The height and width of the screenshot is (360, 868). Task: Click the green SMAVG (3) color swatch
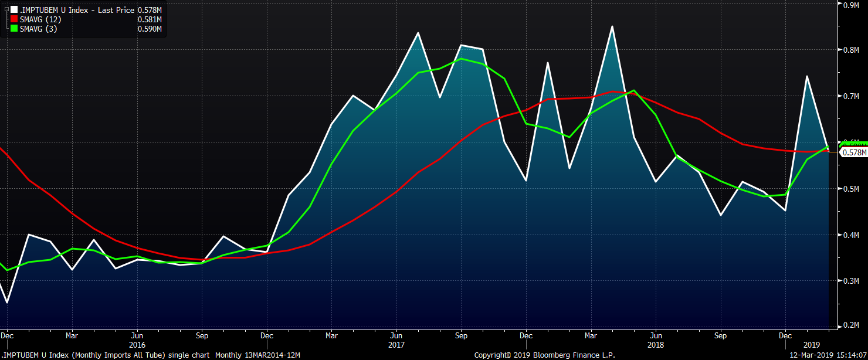pyautogui.click(x=13, y=29)
